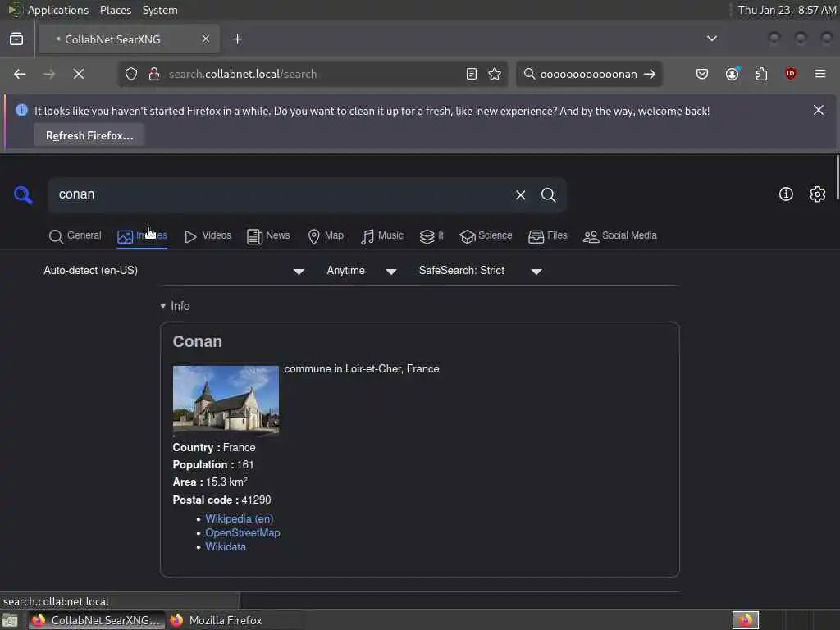
Task: Go back with the browser back arrow
Action: 20,74
